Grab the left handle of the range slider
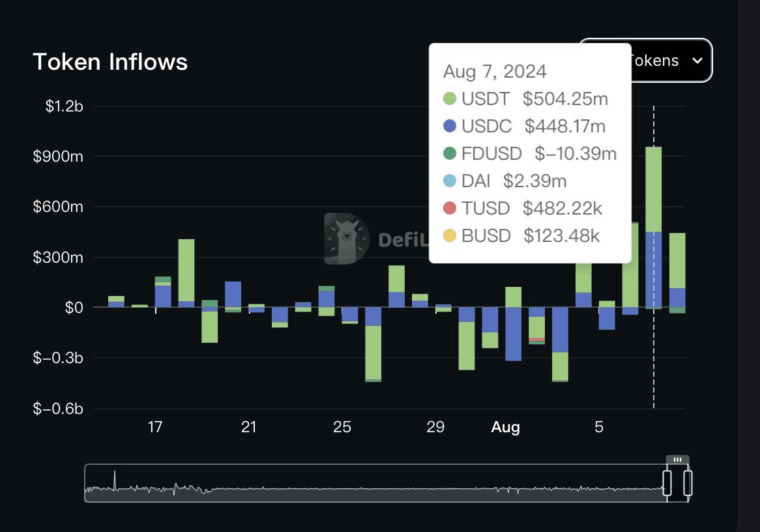Viewport: 760px width, 532px height. (667, 483)
